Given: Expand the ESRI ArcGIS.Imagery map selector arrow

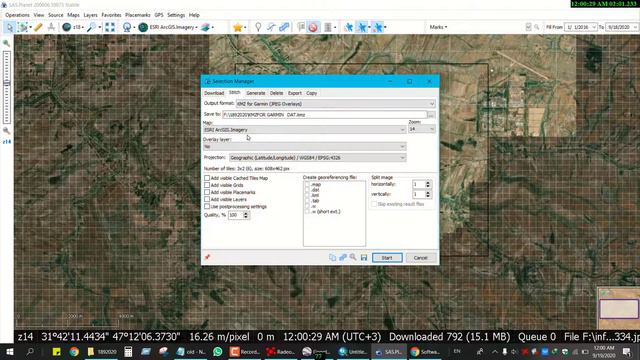Looking at the screenshot, I should [196, 27].
